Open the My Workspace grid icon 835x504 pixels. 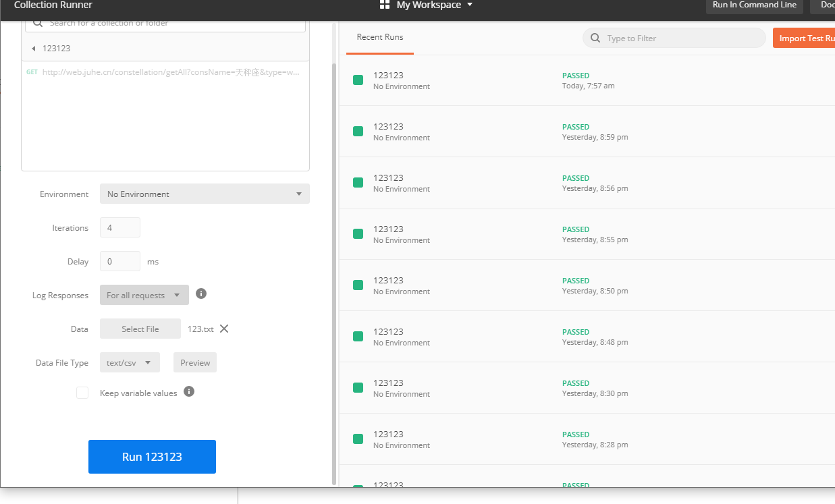click(385, 5)
